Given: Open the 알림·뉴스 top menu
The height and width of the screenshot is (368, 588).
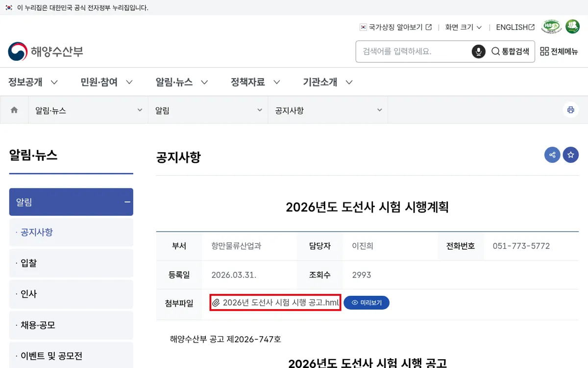Looking at the screenshot, I should [182, 82].
